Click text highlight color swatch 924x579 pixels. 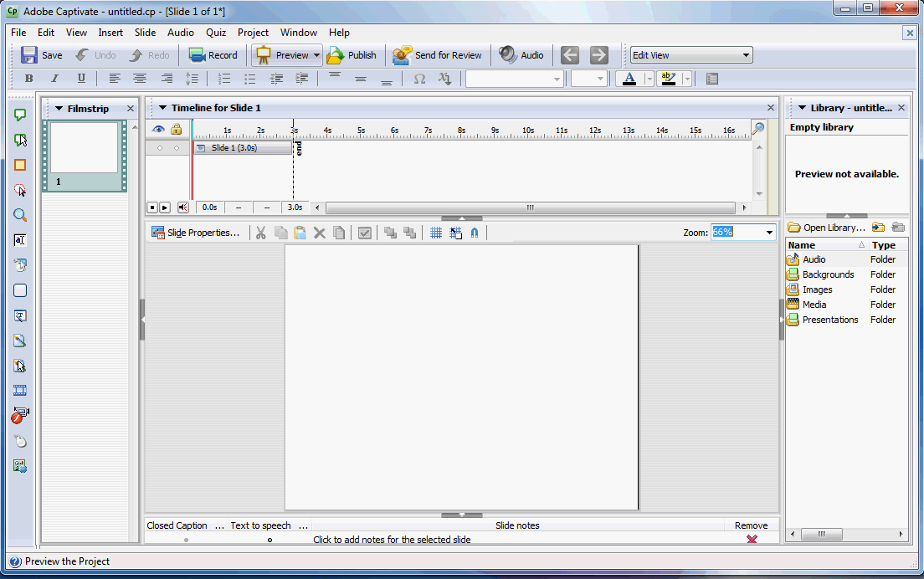668,79
